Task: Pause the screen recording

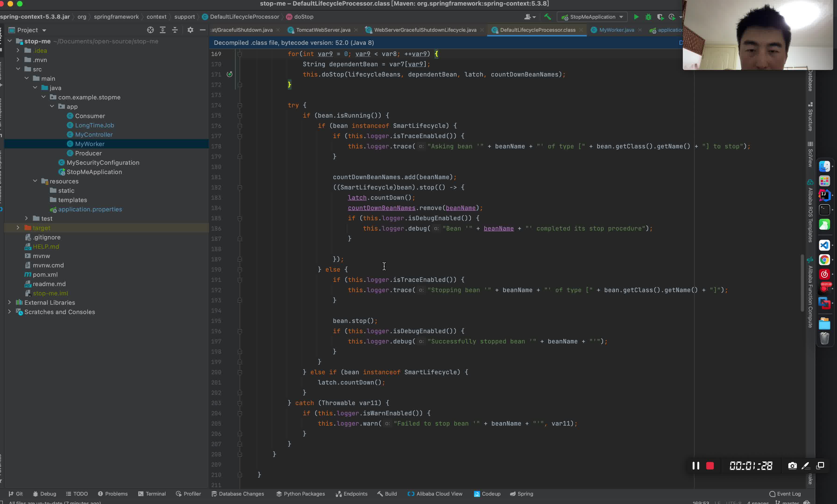Action: click(695, 466)
